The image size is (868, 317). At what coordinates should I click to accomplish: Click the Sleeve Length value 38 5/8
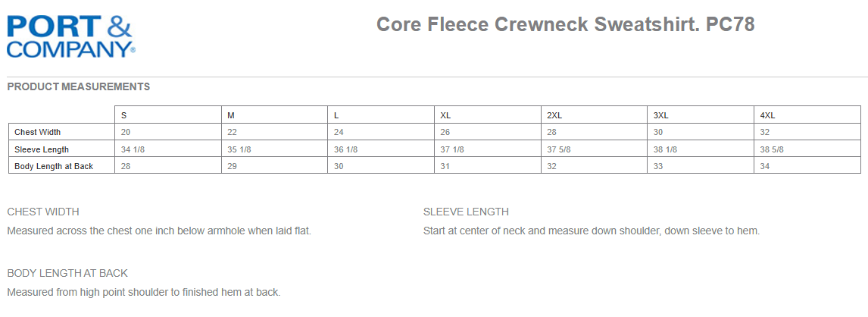[772, 149]
